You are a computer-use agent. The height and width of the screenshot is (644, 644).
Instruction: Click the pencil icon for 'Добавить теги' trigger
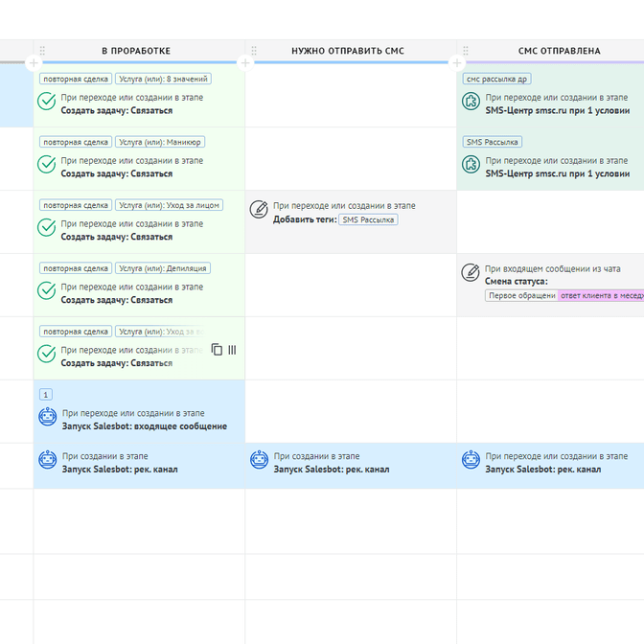pos(259,210)
